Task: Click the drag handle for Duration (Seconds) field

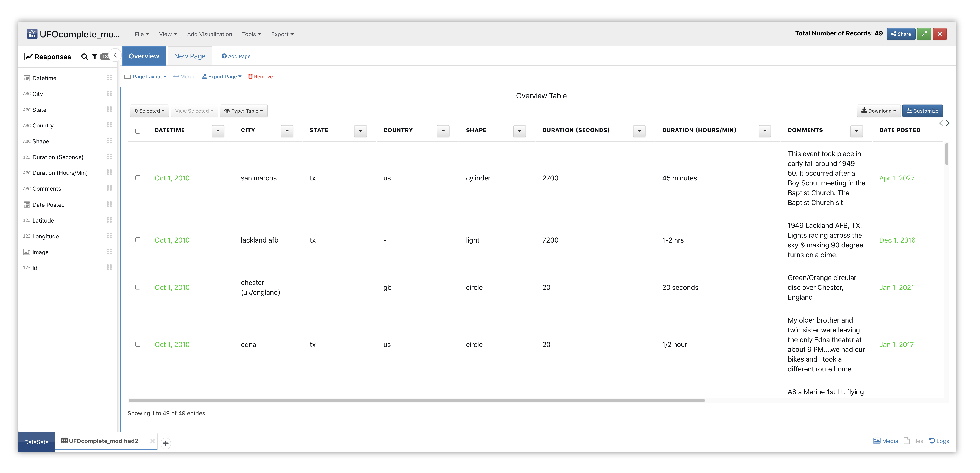Action: (109, 157)
